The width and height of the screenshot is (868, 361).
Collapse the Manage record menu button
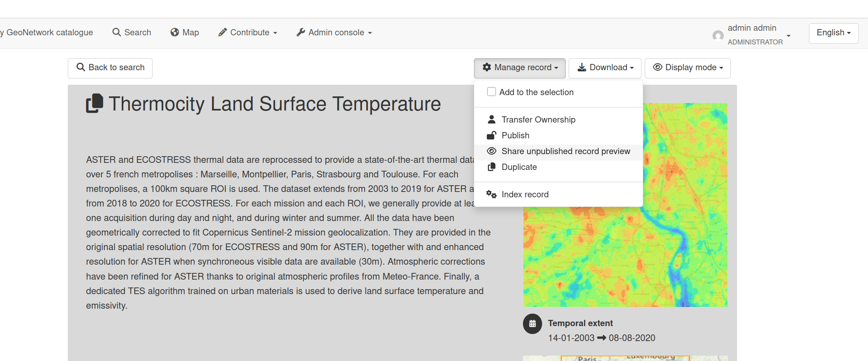(520, 68)
